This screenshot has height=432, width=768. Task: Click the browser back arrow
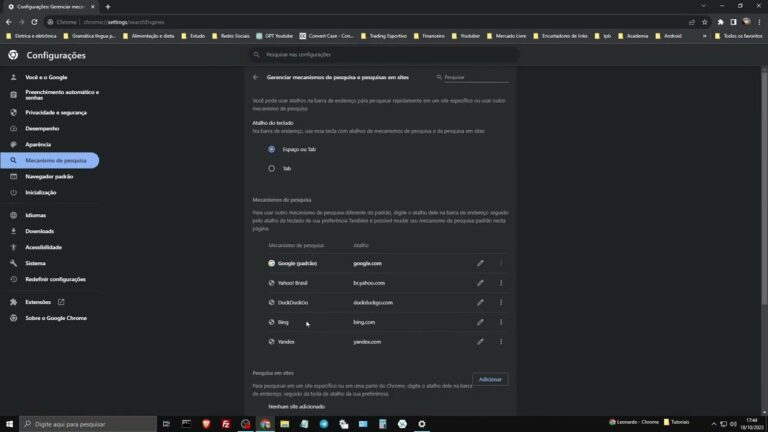tap(9, 22)
